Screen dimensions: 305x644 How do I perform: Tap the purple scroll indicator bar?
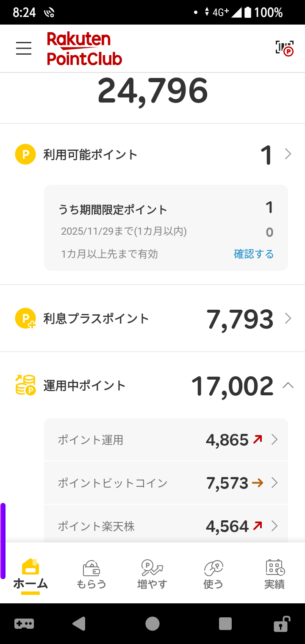[3, 540]
